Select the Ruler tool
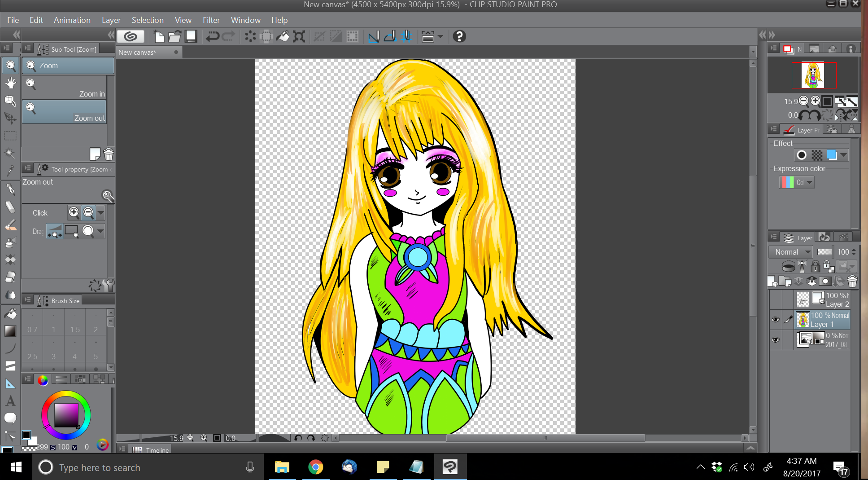 [10, 383]
